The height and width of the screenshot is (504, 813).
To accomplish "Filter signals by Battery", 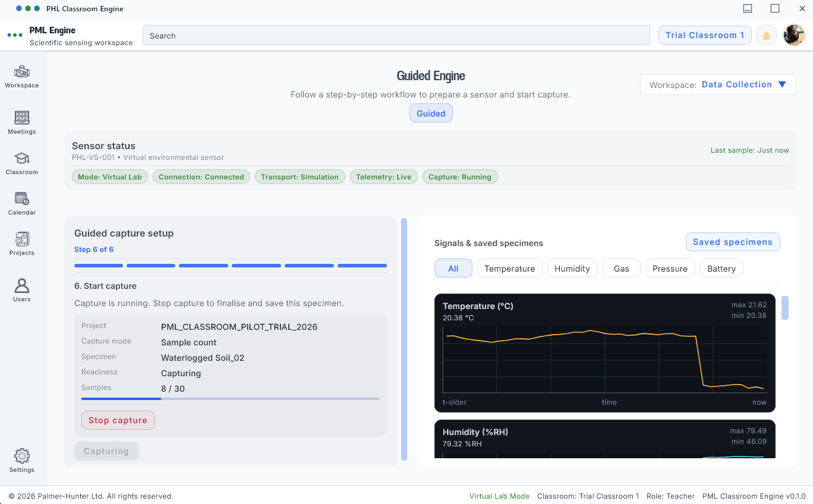I will click(721, 269).
